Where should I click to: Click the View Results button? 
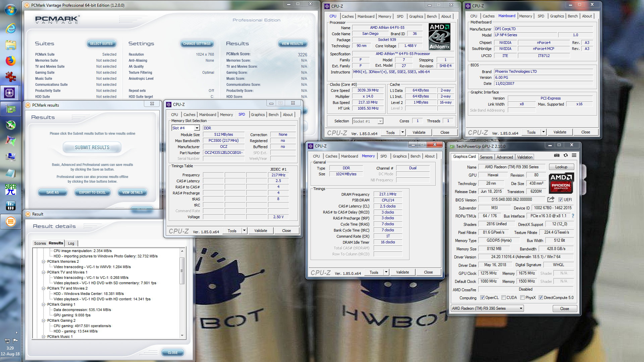292,44
